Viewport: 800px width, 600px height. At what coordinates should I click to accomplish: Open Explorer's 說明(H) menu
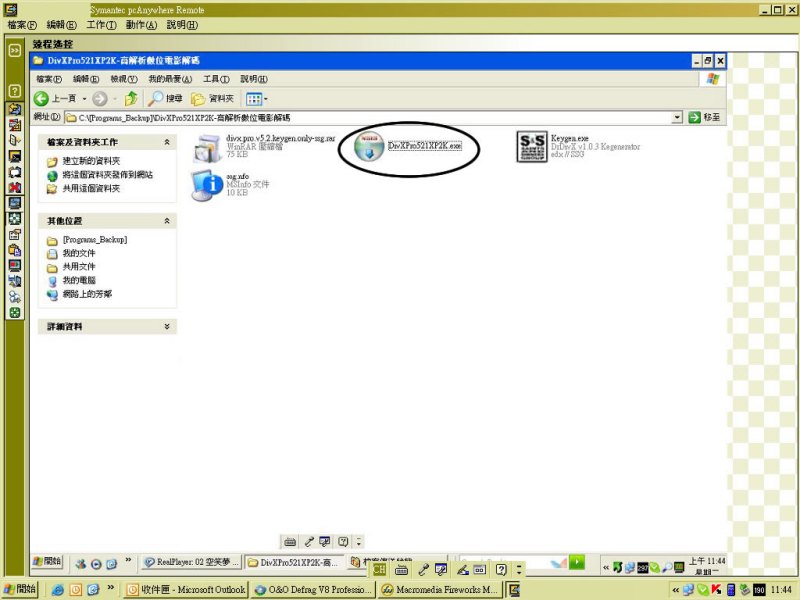[254, 79]
